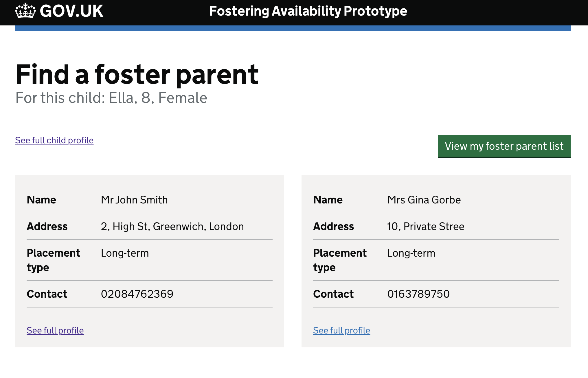Click View my foster parent list button
This screenshot has height=378, width=588.
pos(504,146)
